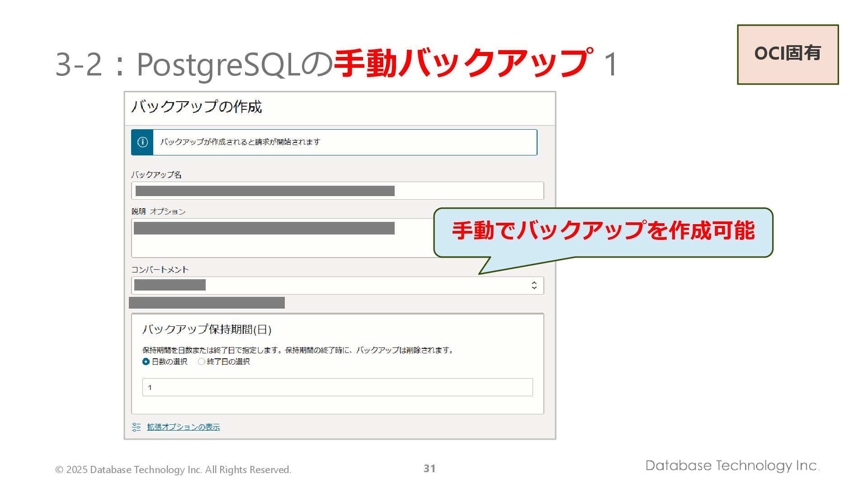The width and height of the screenshot is (868, 488).
Task: Click page number 31 in footer
Action: [x=429, y=469]
